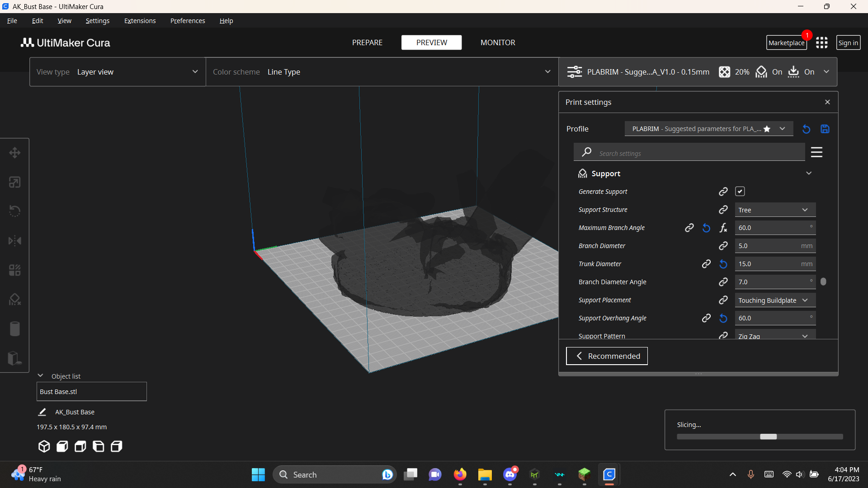The width and height of the screenshot is (868, 488).
Task: Change the Support Placement dropdown
Action: [774, 300]
